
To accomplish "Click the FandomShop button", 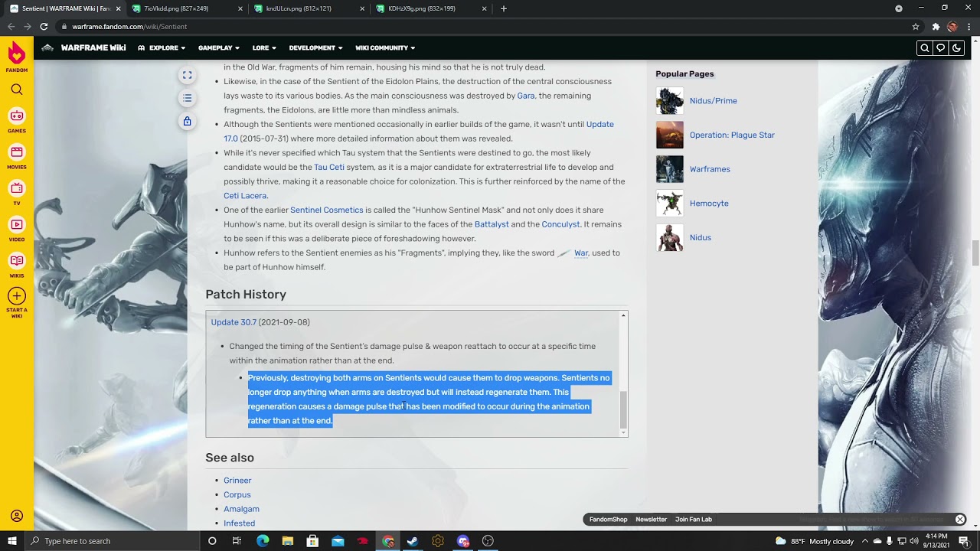I will click(609, 519).
